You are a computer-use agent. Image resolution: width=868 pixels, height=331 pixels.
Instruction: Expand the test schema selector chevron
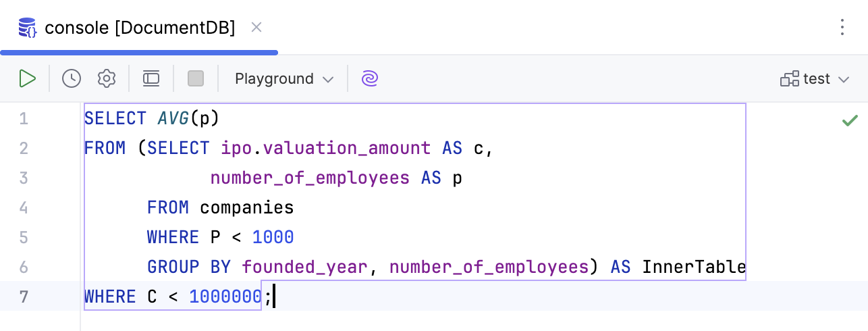[843, 80]
